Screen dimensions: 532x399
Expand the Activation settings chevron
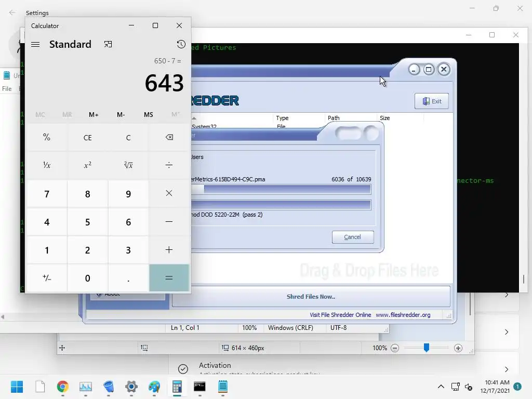pyautogui.click(x=506, y=369)
